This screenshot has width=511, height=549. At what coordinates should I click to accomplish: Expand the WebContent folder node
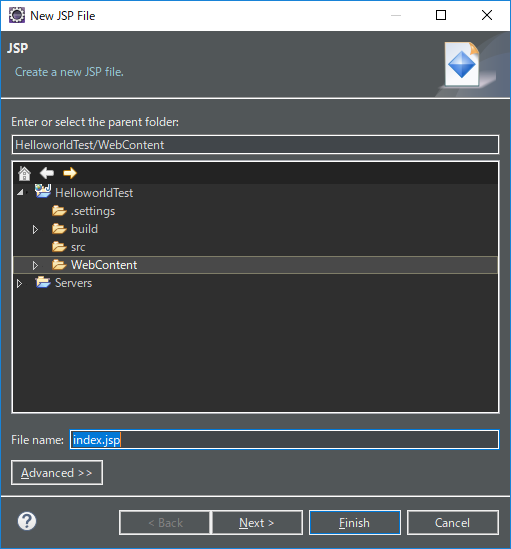point(35,265)
